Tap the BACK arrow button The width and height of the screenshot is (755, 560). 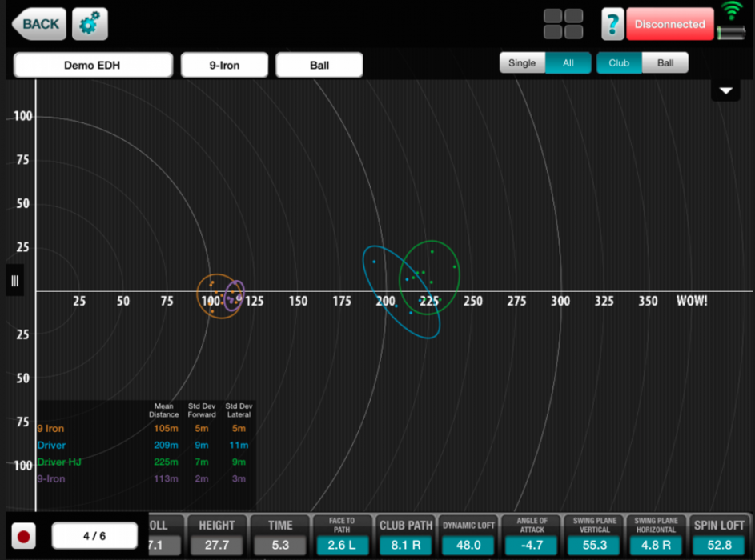click(39, 23)
